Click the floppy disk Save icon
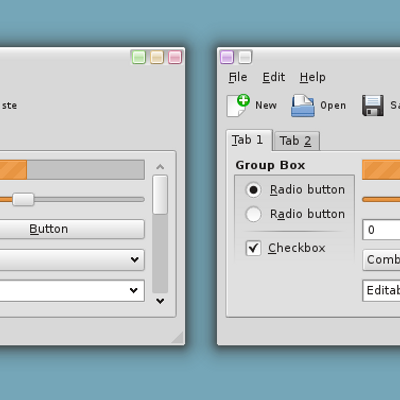This screenshot has height=400, width=400. 373,105
